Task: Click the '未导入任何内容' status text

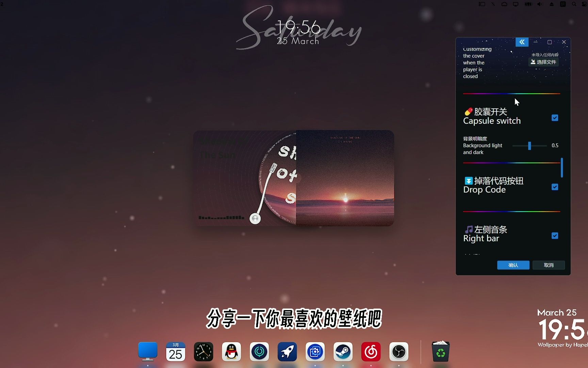Action: tap(545, 55)
